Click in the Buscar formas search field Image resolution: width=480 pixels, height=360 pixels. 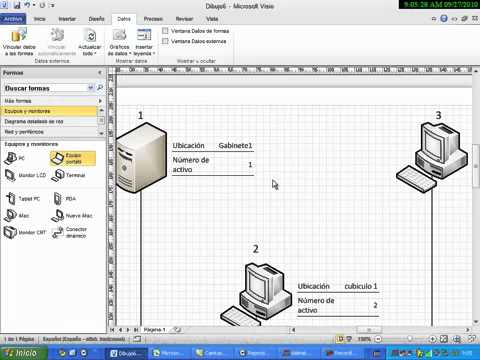pyautogui.click(x=45, y=88)
